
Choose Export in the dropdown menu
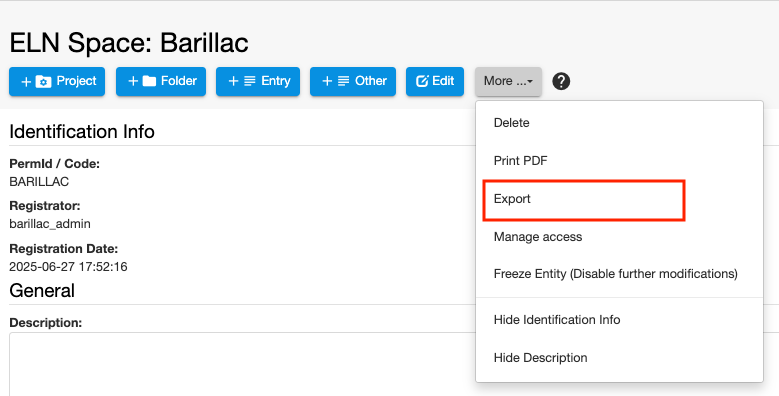(x=619, y=199)
